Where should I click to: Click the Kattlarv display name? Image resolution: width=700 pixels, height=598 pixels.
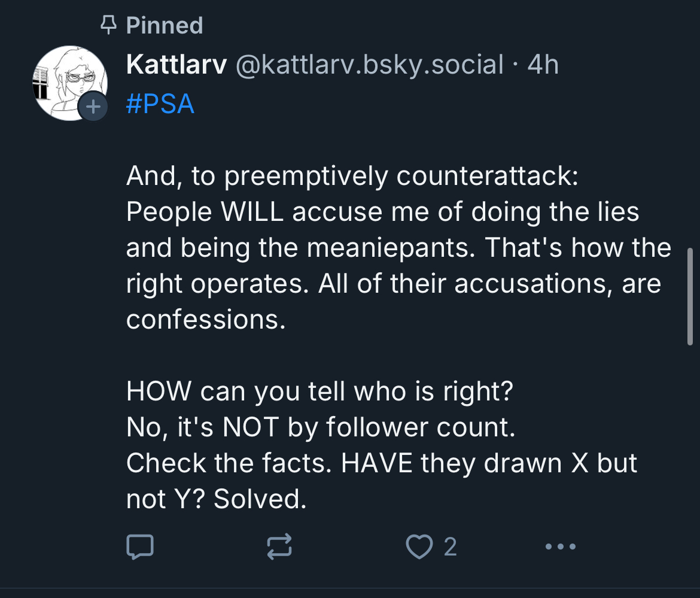coord(176,65)
